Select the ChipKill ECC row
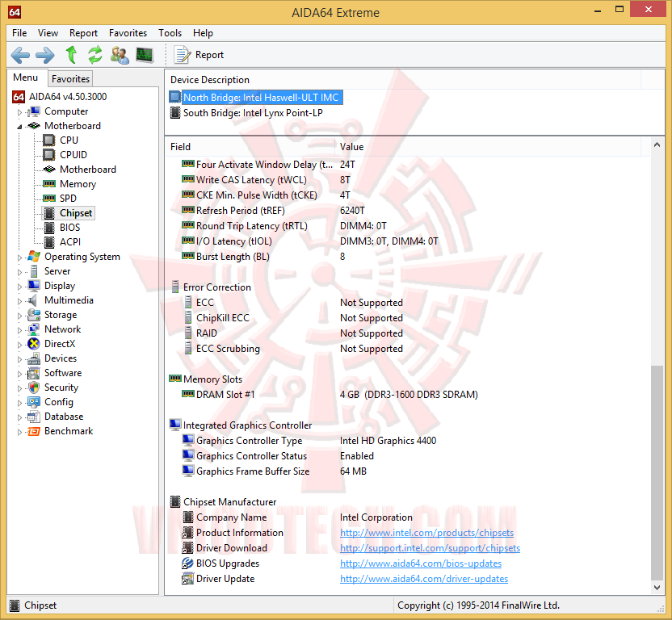672x620 pixels. [407, 318]
